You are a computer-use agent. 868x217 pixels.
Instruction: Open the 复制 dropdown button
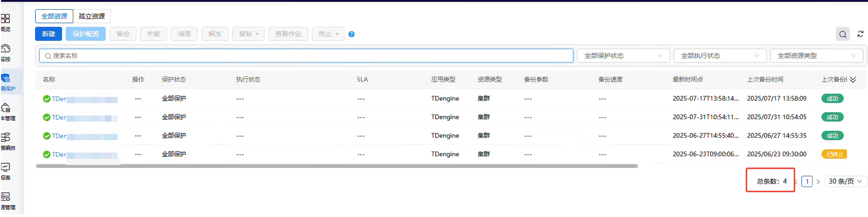tap(248, 34)
